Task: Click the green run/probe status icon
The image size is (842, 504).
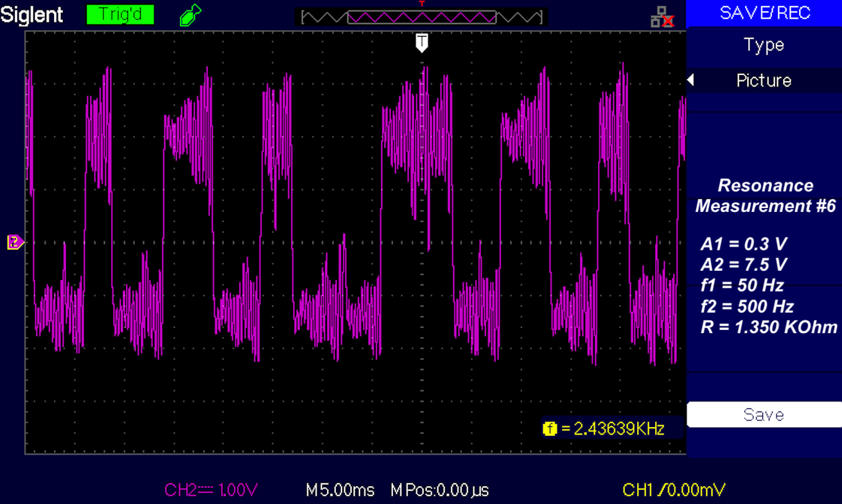Action: coord(191,15)
